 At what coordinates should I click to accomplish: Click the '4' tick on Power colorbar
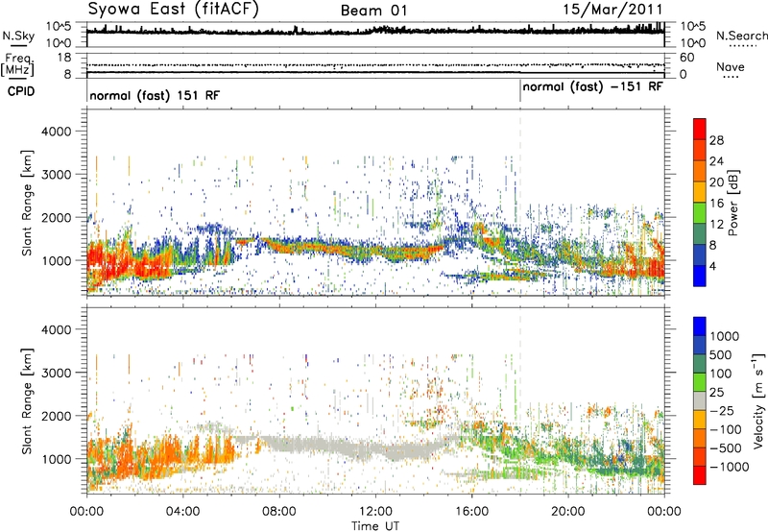point(712,266)
